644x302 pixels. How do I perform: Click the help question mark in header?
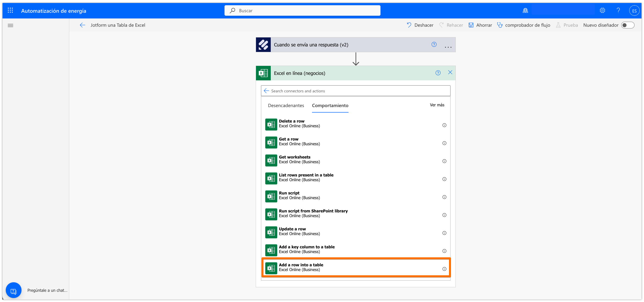pos(618,10)
